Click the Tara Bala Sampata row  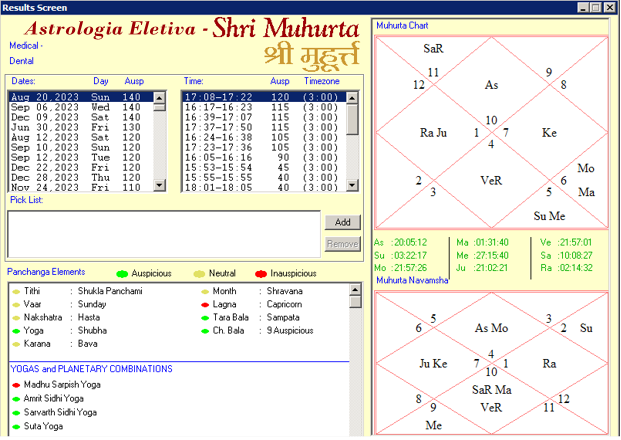click(x=250, y=317)
